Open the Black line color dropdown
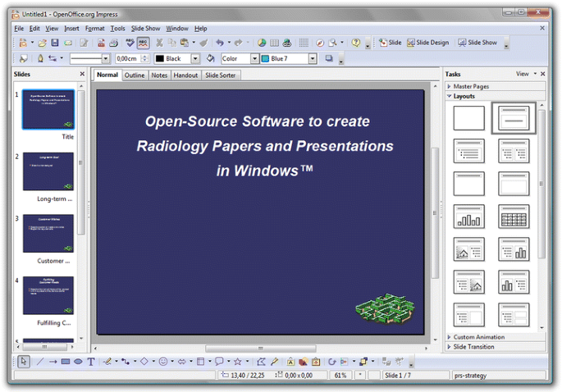This screenshot has height=392, width=562. (x=195, y=58)
